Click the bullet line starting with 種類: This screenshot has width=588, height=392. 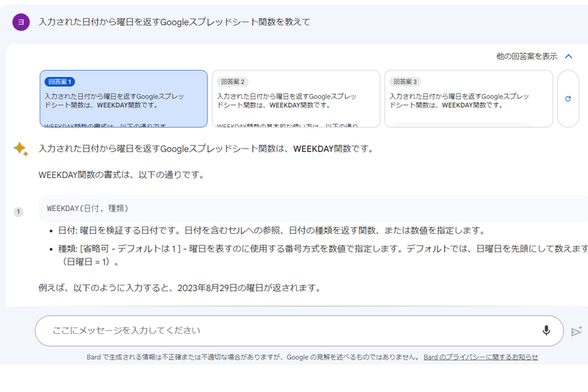coord(323,255)
